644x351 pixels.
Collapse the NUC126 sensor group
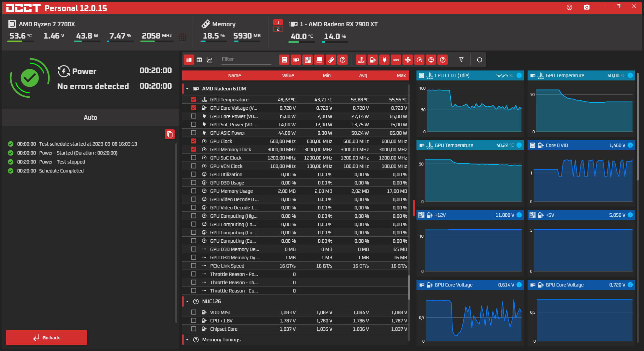[x=187, y=301]
